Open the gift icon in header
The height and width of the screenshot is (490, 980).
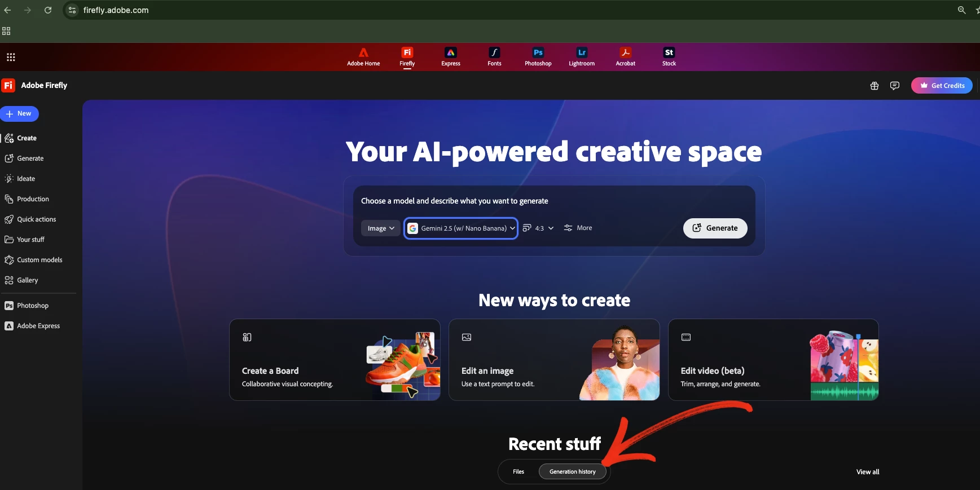pyautogui.click(x=874, y=86)
